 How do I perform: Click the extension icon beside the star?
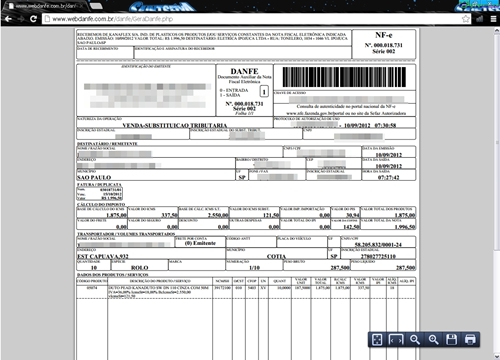tap(480, 19)
